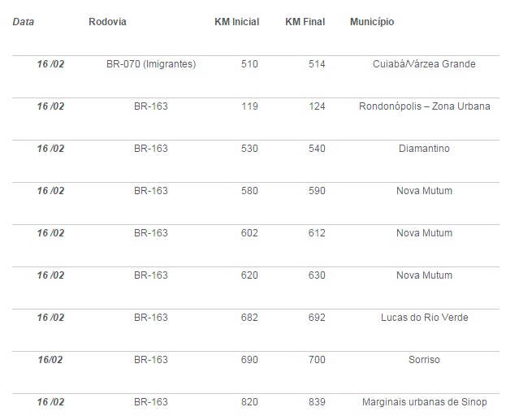Screen dimensions: 506x420
Task: Click the Município column header
Action: pyautogui.click(x=372, y=22)
